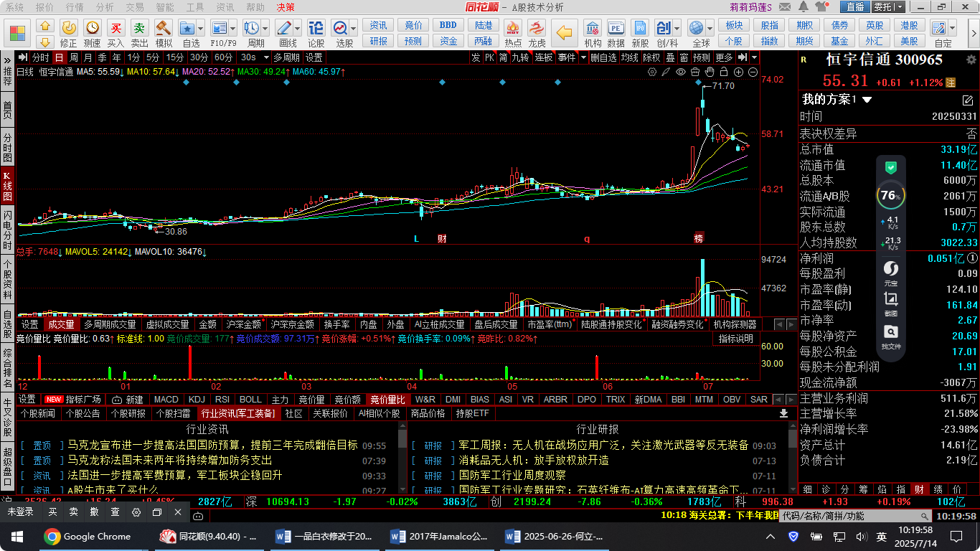The height and width of the screenshot is (551, 980).
Task: Toggle 除权 adjustment mode
Action: click(651, 57)
